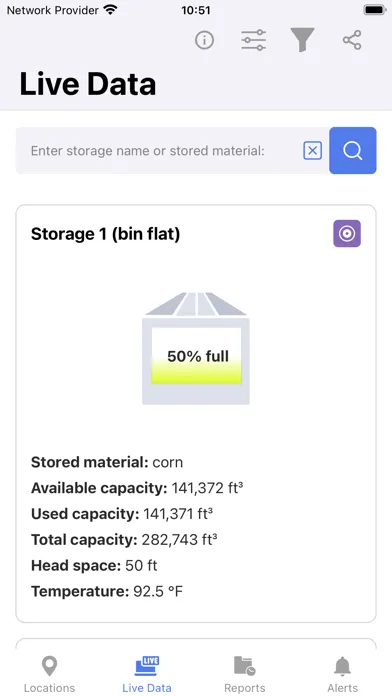Go to the Alerts tab
392x696 pixels.
343,675
